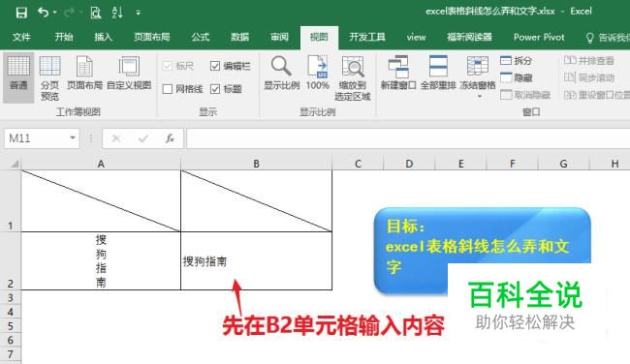Click the Save icon in quick access toolbar
The height and width of the screenshot is (364, 630).
coord(21,13)
